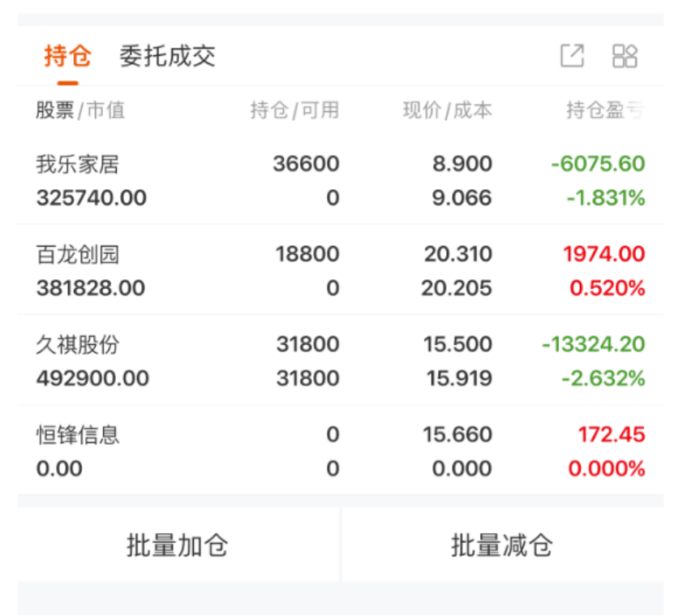Screen dimensions: 674x616
Task: Tap cost price 15.919
Action: [459, 378]
